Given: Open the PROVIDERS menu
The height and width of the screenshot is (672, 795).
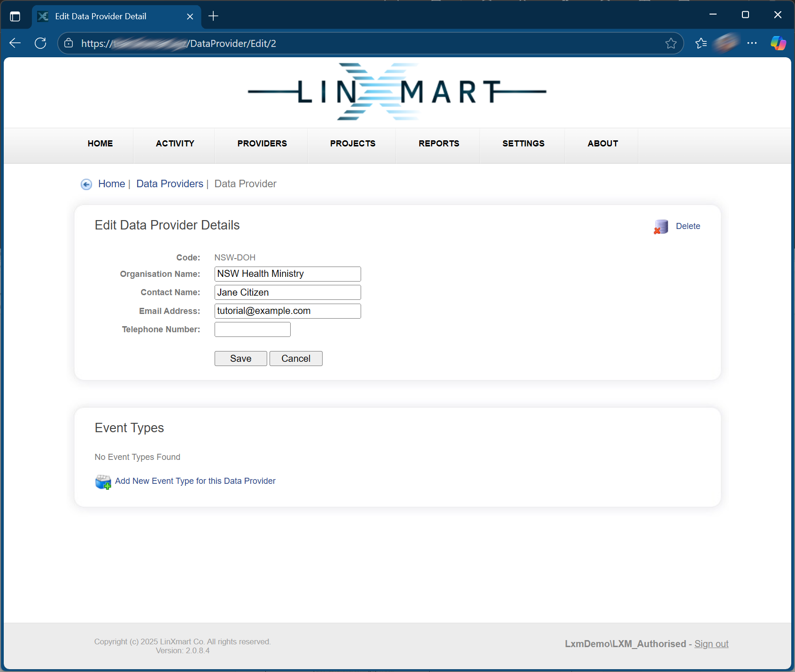Looking at the screenshot, I should 262,144.
